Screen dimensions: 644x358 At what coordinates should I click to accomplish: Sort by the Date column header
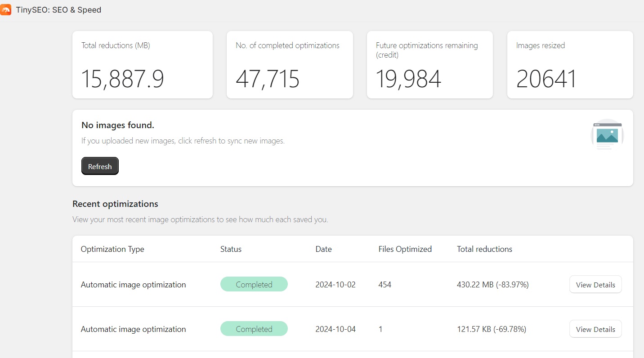click(x=323, y=249)
